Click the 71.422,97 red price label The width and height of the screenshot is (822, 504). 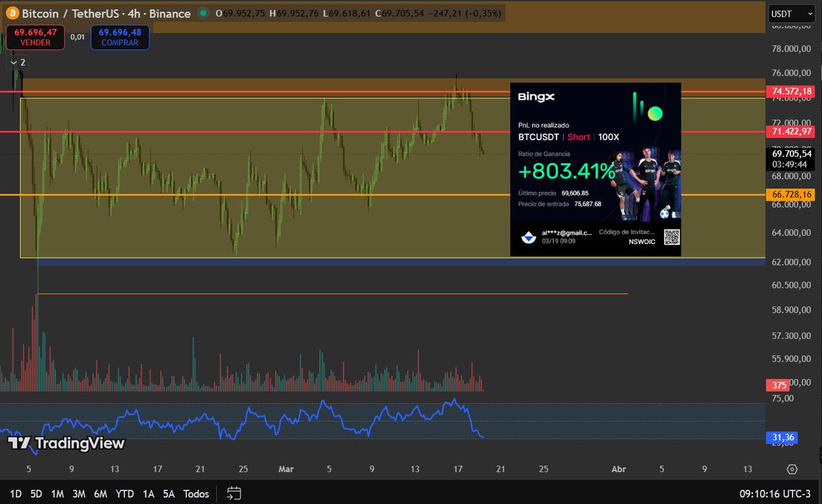click(791, 132)
